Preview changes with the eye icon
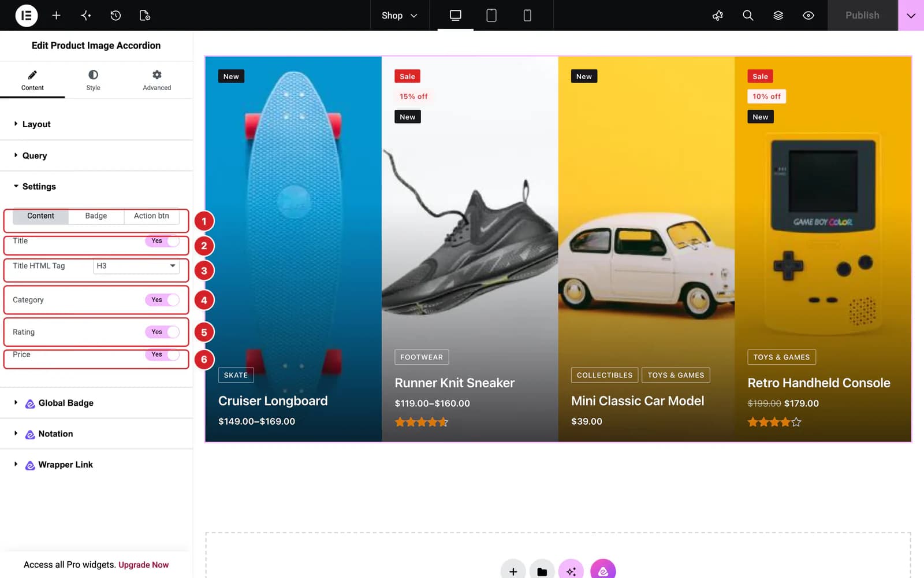This screenshot has width=924, height=578. [x=808, y=16]
